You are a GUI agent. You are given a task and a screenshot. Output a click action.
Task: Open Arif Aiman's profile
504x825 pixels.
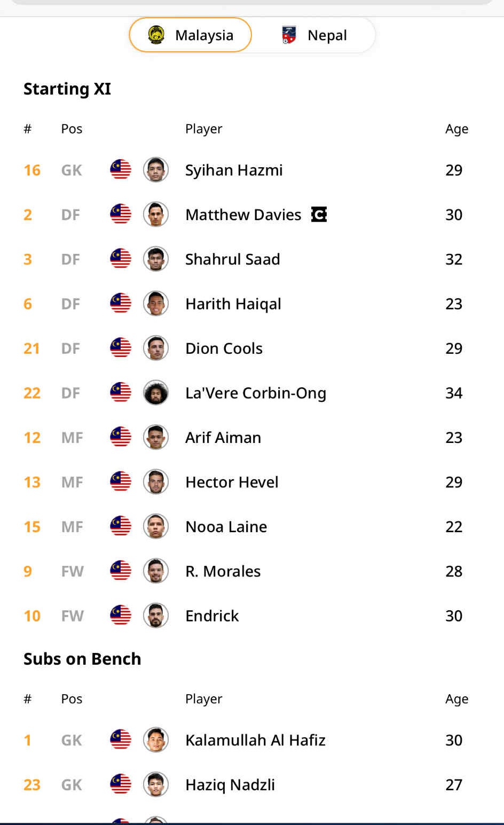[x=223, y=438]
